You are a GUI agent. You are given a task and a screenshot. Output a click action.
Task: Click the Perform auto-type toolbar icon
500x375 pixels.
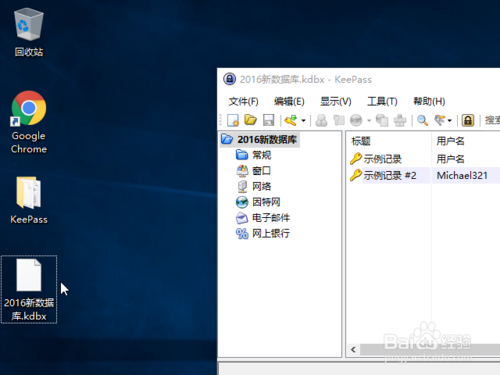[400, 120]
